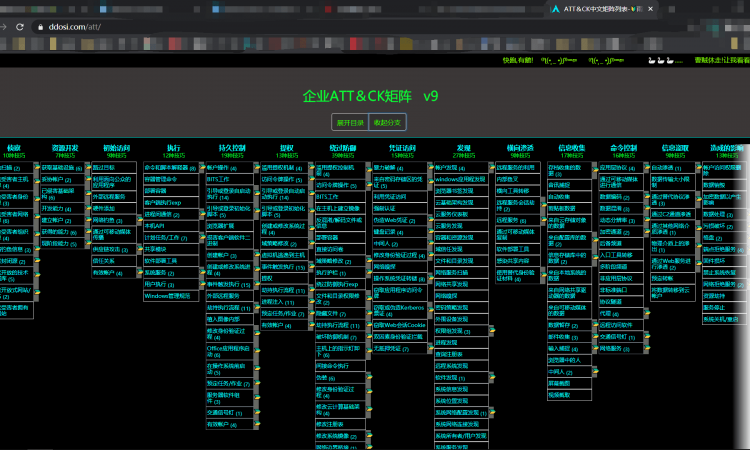Image resolution: width=750 pixels, height=450 pixels.
Task: Expand sub-techniques of 软件发现 (1)
Action: [492, 378]
